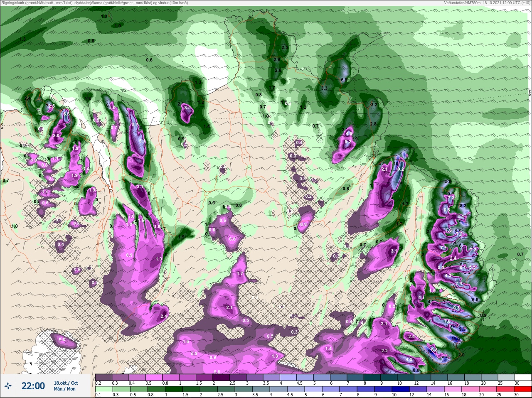
Task: Click the 8.2 value on the east coast
Action: [x=463, y=206]
